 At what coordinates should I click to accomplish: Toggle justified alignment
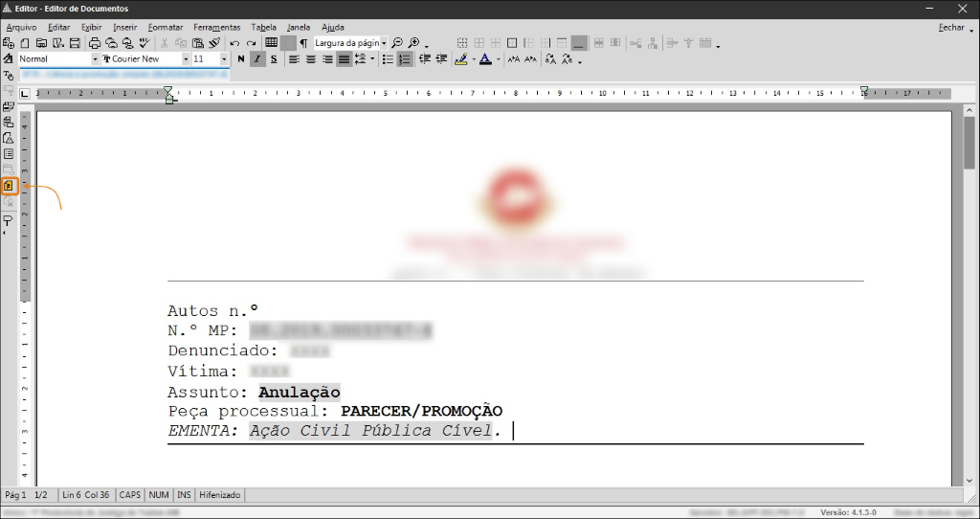344,59
